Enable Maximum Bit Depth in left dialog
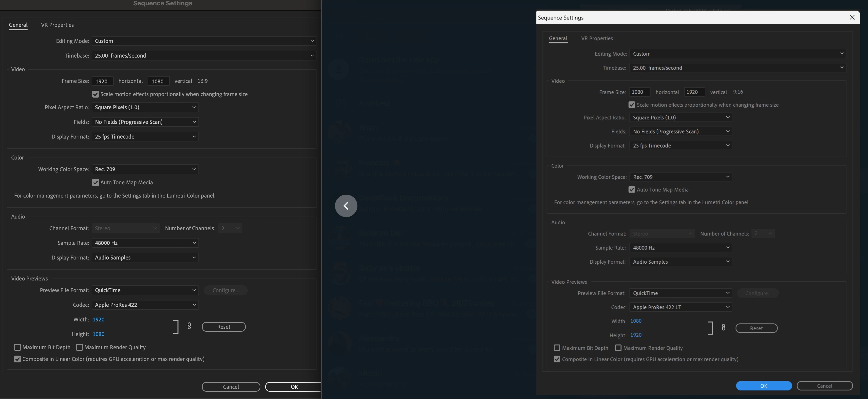 [18, 347]
